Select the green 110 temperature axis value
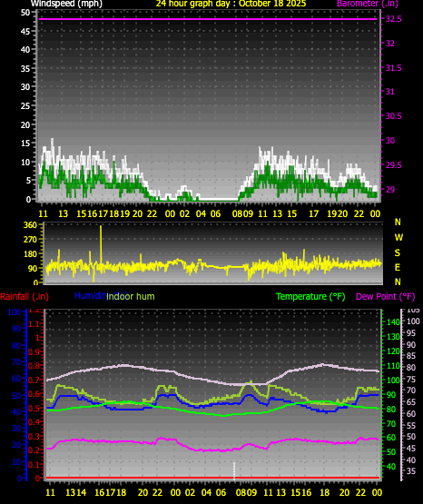Image resolution: width=423 pixels, height=504 pixels. click(x=393, y=365)
